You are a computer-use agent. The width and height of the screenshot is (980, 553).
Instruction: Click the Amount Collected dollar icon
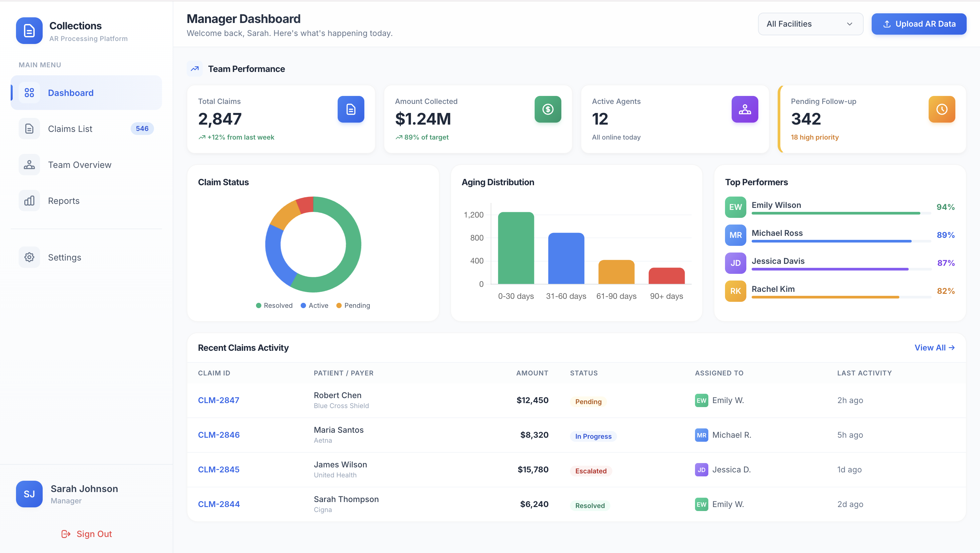(547, 110)
